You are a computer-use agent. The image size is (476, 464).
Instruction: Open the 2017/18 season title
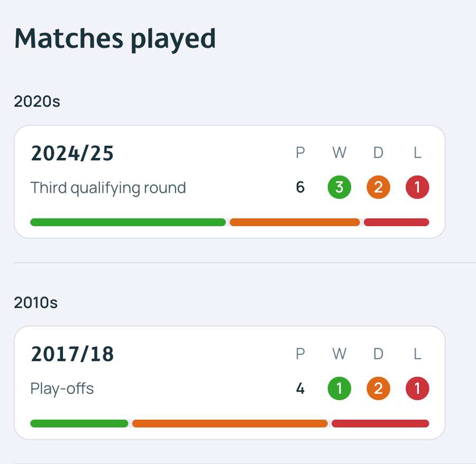(x=72, y=354)
